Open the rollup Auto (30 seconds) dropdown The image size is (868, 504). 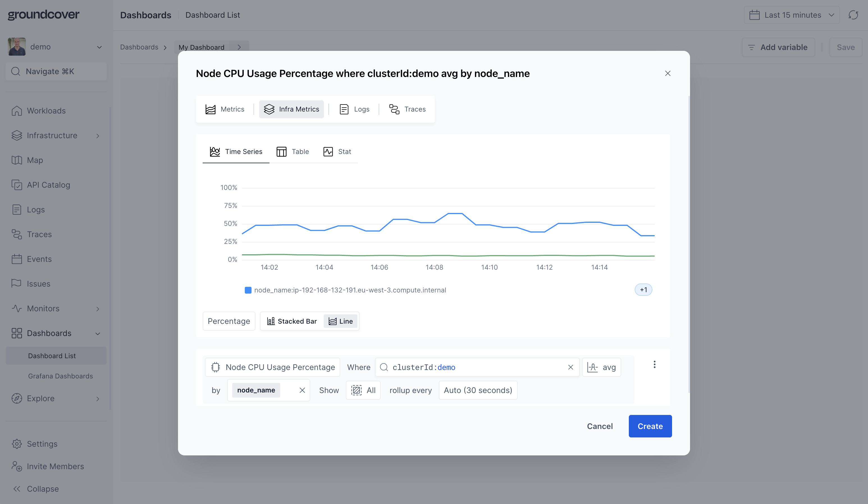(478, 390)
